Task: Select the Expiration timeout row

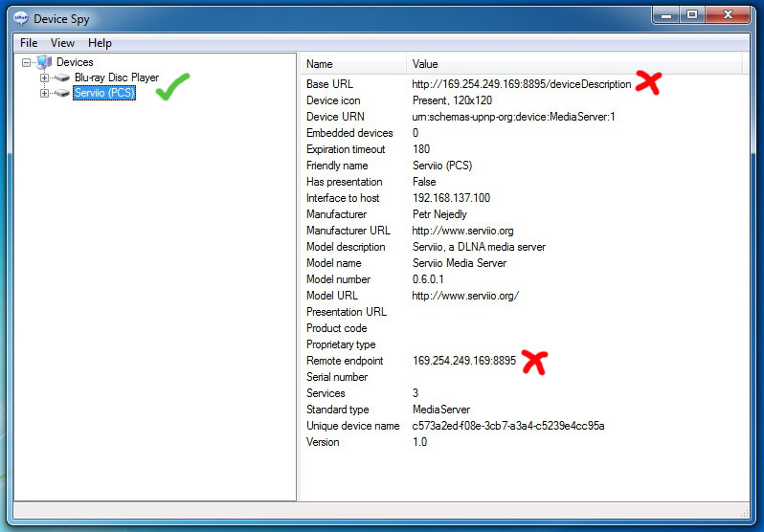Action: [346, 149]
